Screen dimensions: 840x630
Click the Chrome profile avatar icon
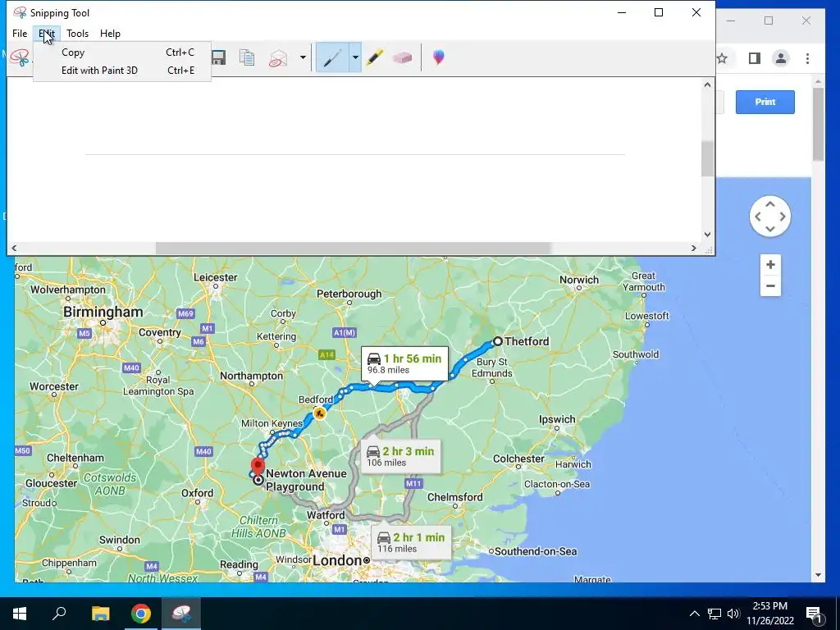781,58
